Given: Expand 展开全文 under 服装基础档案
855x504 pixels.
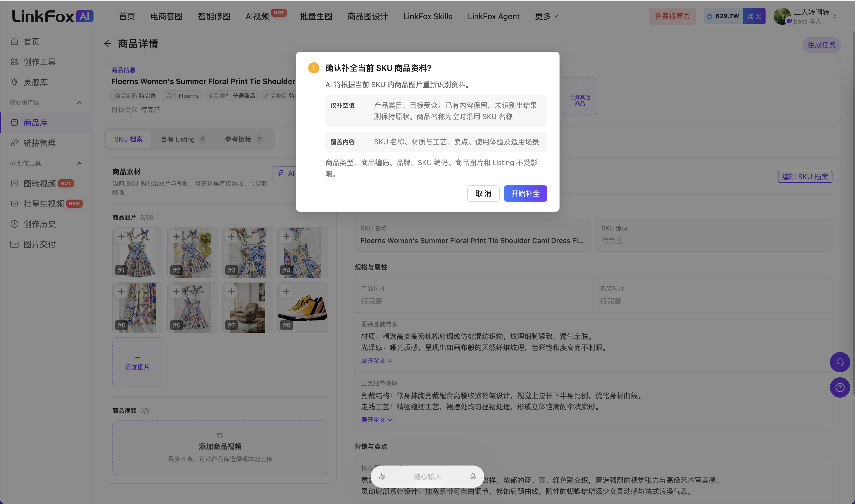Looking at the screenshot, I should tap(376, 360).
